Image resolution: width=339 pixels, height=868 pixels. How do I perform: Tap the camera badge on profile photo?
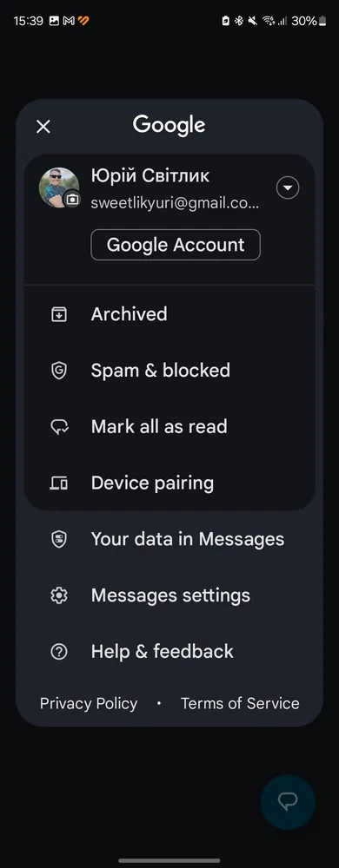coord(72,199)
